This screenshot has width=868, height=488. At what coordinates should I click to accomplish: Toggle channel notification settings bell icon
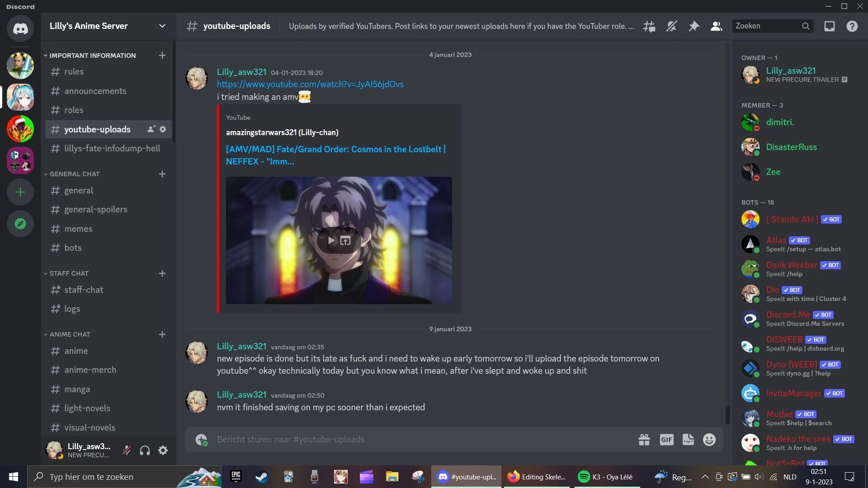pos(671,26)
